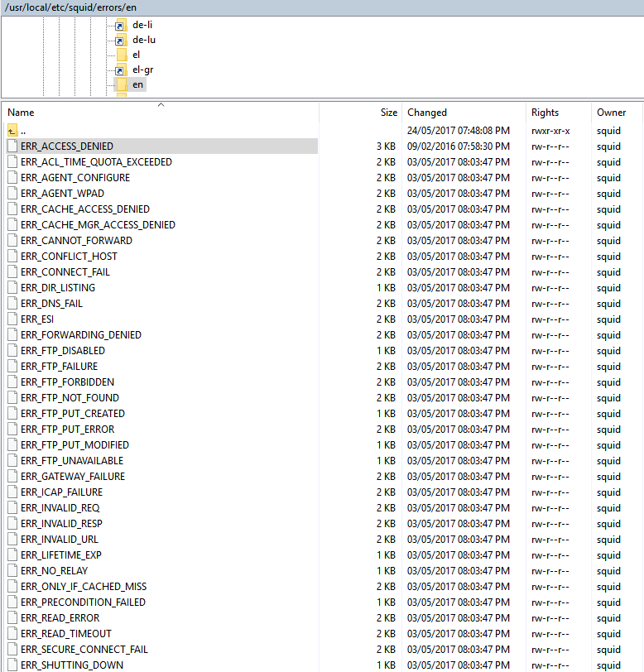Click date 09/02/2016 07:58:30 PM
The height and width of the screenshot is (672, 644).
click(x=459, y=146)
